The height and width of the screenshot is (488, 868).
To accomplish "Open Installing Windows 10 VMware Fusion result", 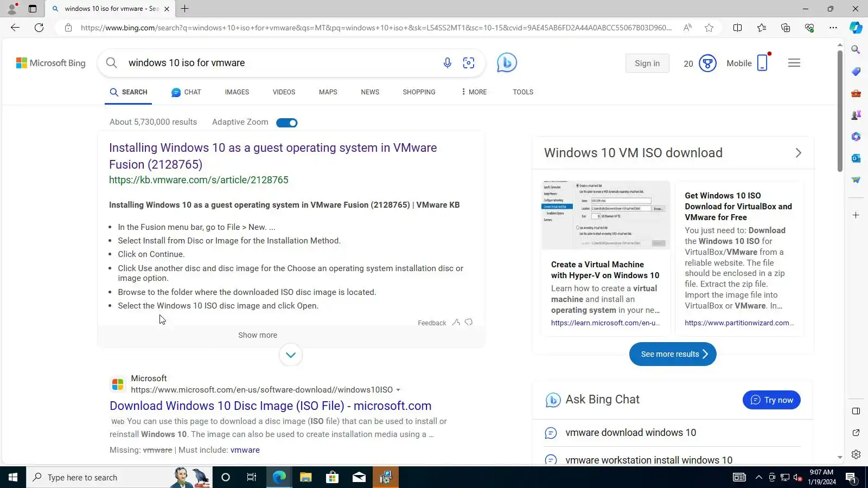I will point(273,156).
